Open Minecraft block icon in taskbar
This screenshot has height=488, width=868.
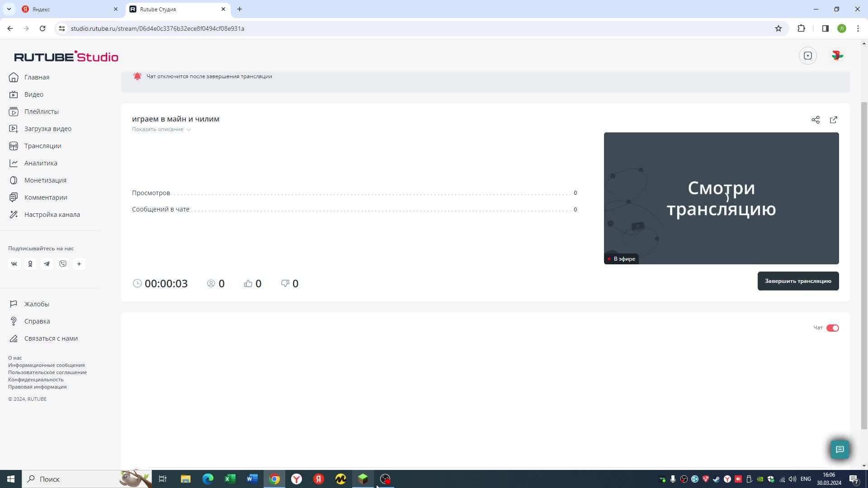363,479
